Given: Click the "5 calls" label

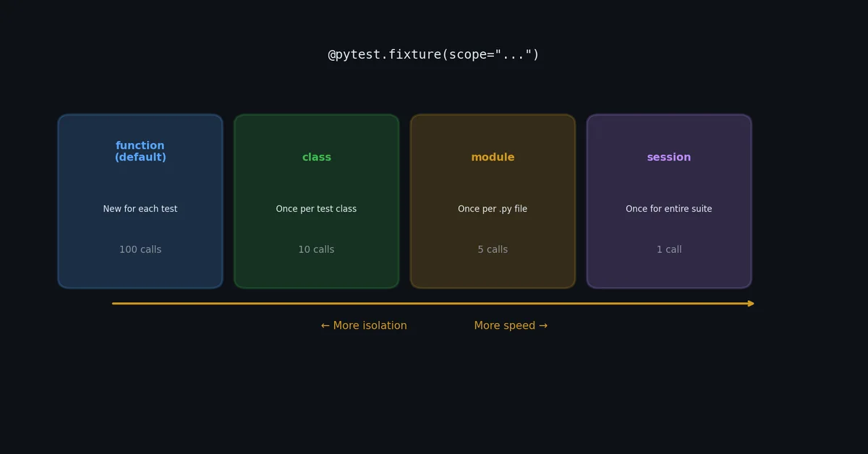Looking at the screenshot, I should (493, 249).
